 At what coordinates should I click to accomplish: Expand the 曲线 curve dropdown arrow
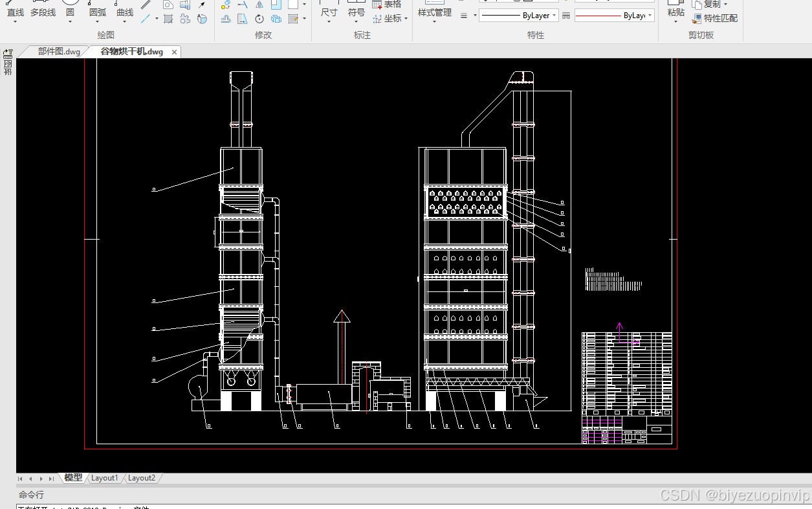tap(125, 22)
